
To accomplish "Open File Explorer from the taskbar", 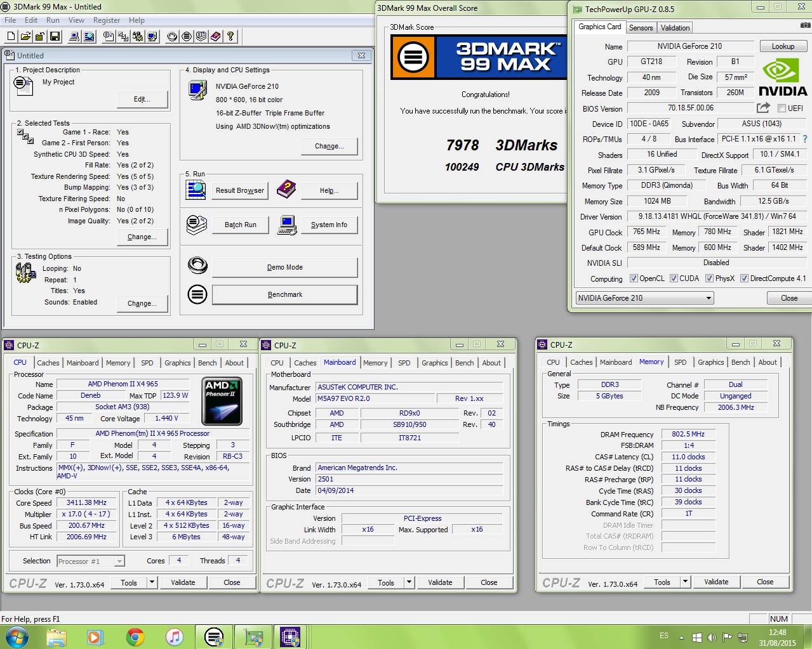I will pos(57,636).
